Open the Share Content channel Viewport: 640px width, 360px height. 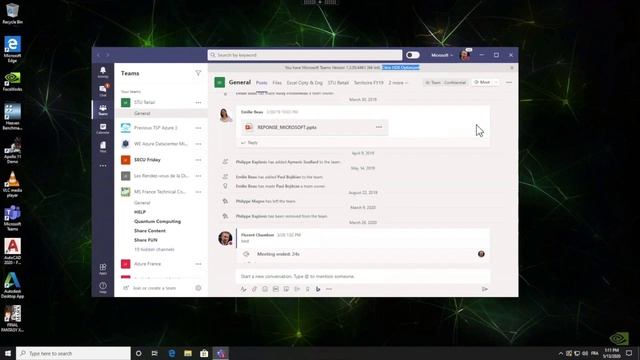pyautogui.click(x=150, y=231)
